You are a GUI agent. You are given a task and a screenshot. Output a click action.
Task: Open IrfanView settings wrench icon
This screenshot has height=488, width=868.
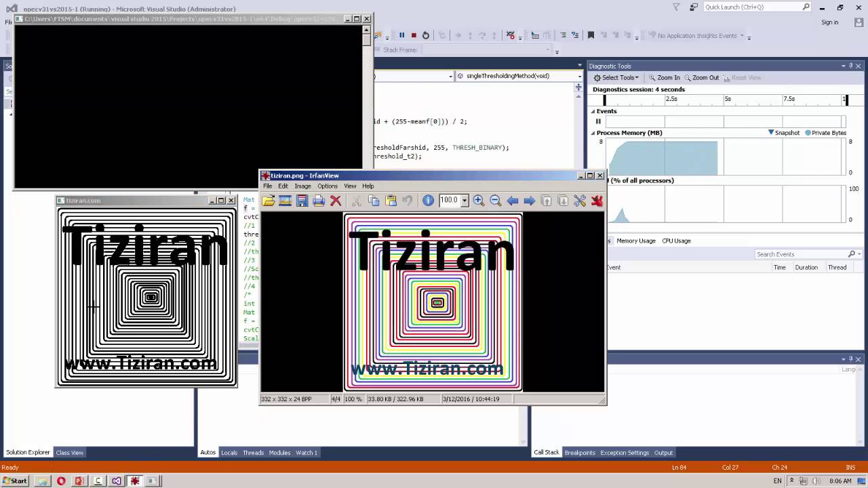pyautogui.click(x=580, y=201)
